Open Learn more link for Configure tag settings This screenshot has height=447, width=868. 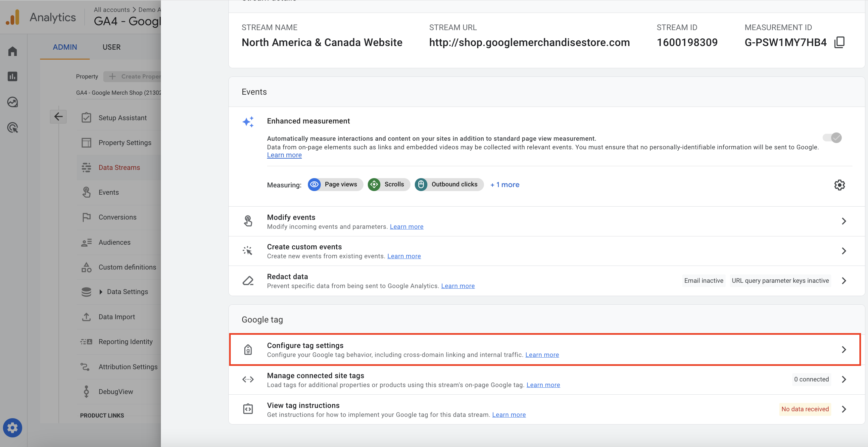click(x=542, y=355)
